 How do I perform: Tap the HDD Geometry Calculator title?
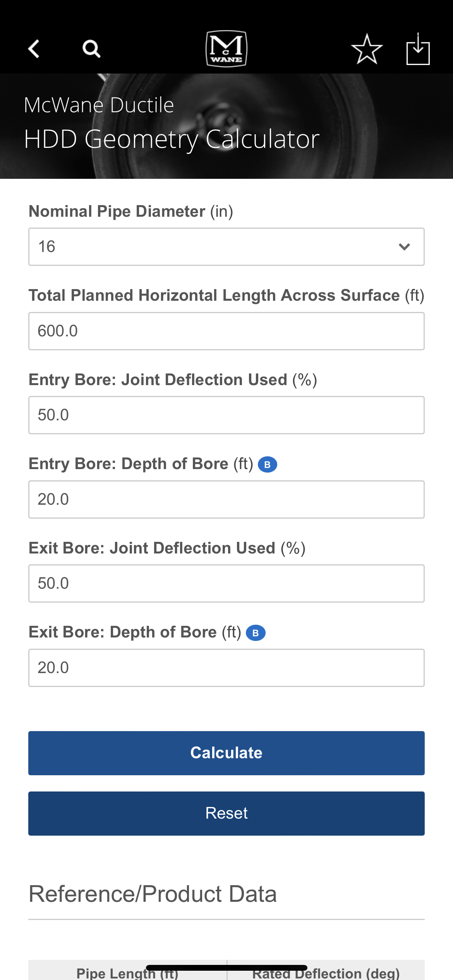tap(172, 139)
